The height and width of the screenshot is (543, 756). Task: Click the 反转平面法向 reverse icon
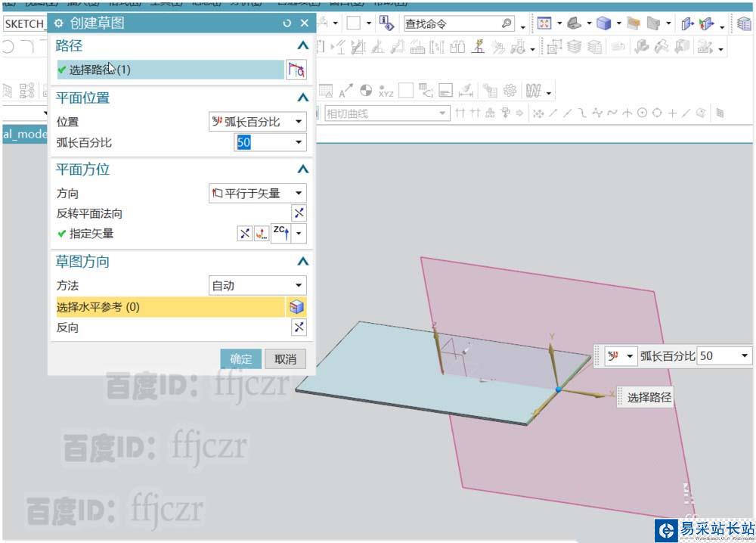click(299, 213)
